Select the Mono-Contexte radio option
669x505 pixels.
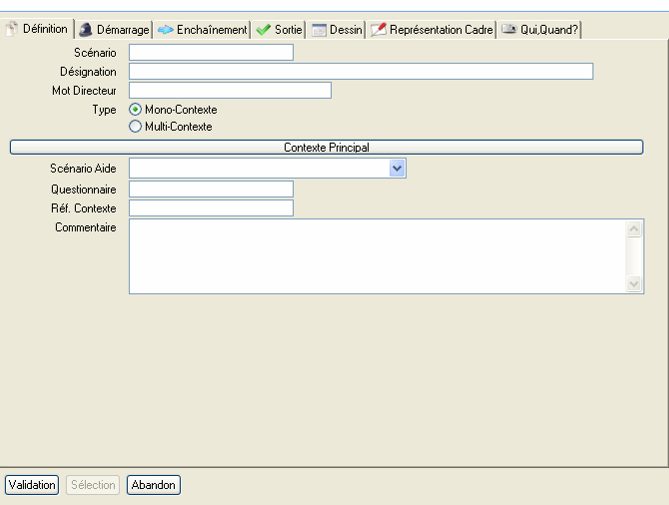pos(136,110)
